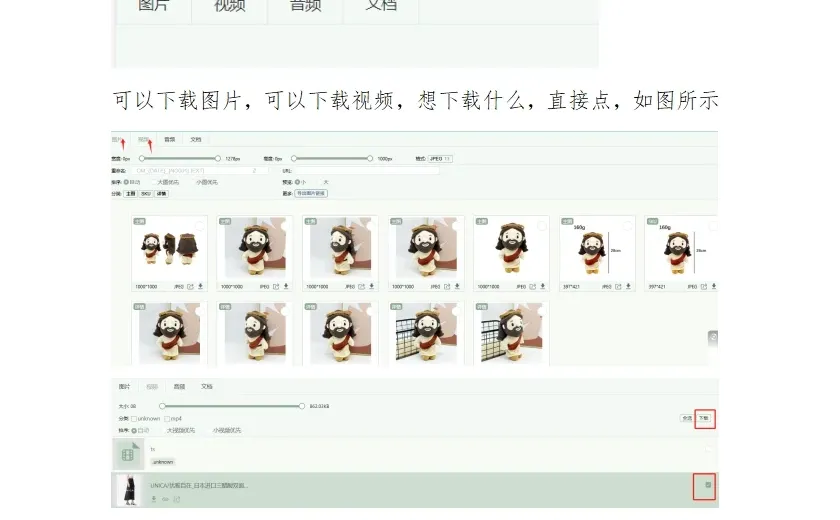Grab width slider minimum handle
This screenshot has height=520, width=840.
tap(141, 159)
